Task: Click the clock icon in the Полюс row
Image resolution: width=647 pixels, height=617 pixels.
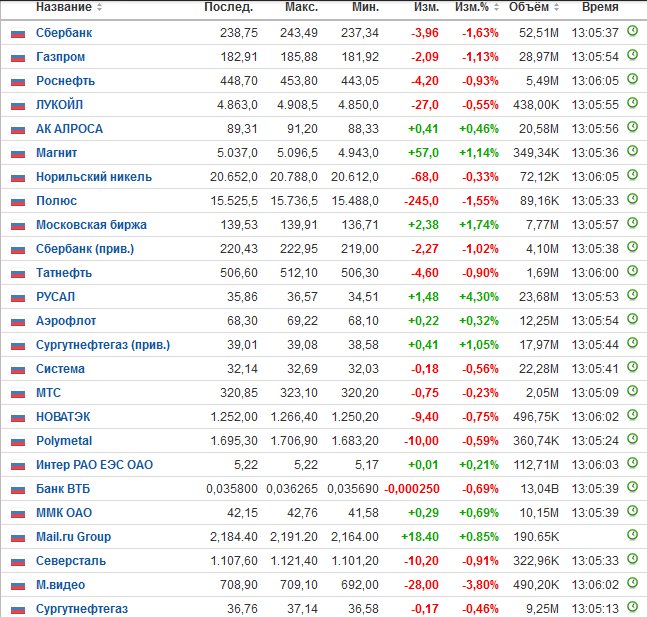Action: (632, 199)
